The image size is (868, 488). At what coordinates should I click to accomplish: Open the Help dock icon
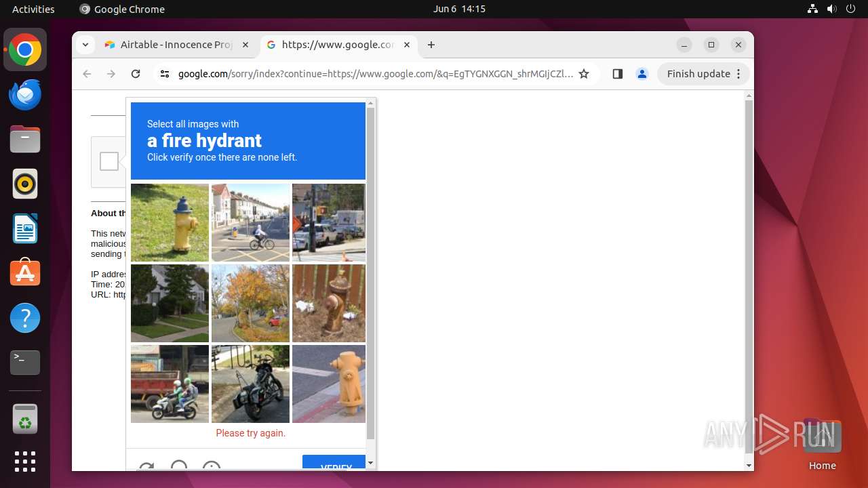(25, 318)
